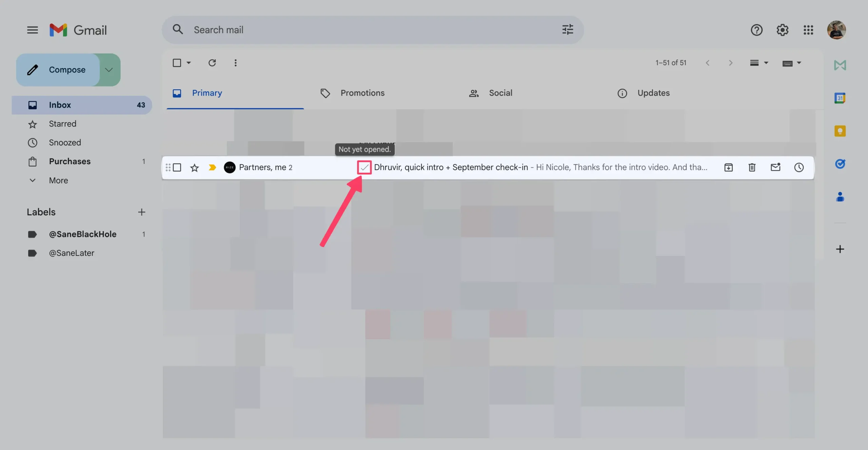This screenshot has height=450, width=868.
Task: Toggle the yellow importance marker
Action: pos(212,167)
